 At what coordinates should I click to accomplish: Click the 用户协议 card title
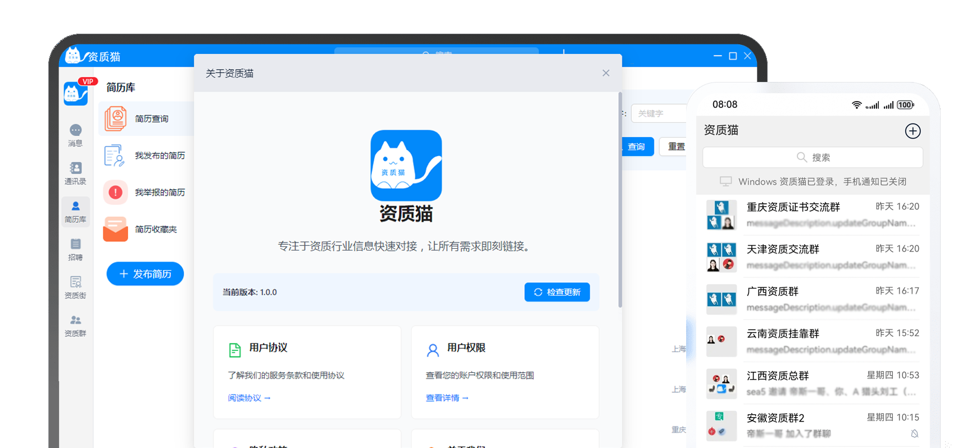[268, 348]
